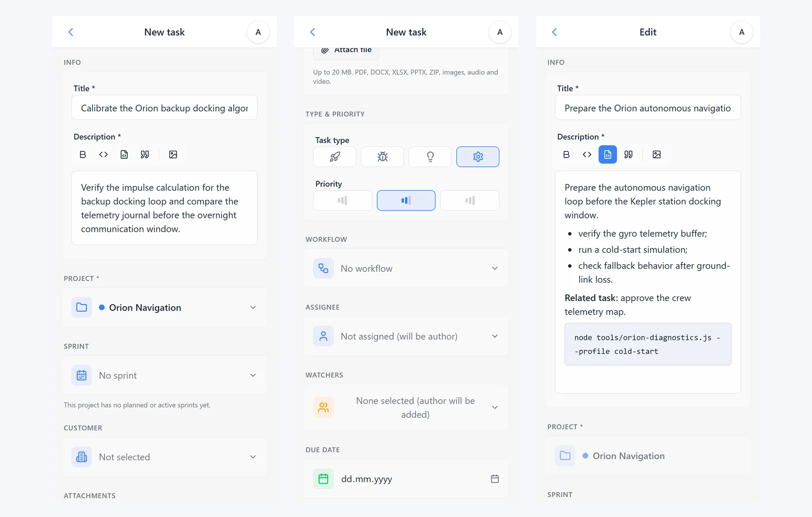
Task: Click description text area about impulse calculation
Action: tap(164, 208)
